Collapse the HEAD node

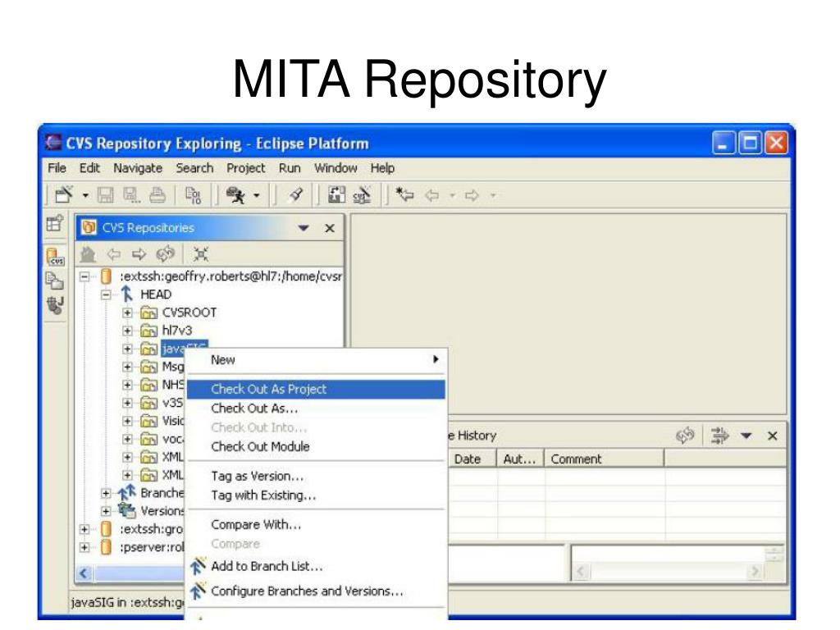click(106, 294)
